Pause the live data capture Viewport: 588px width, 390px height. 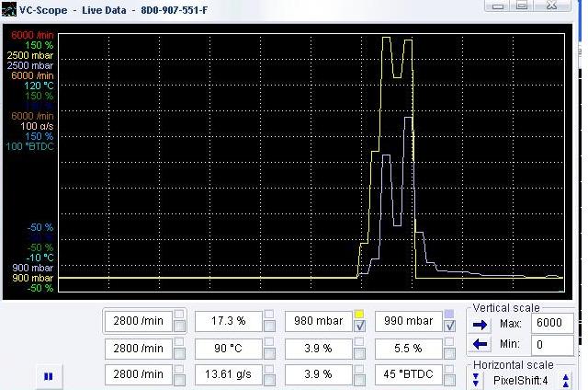pos(49,376)
